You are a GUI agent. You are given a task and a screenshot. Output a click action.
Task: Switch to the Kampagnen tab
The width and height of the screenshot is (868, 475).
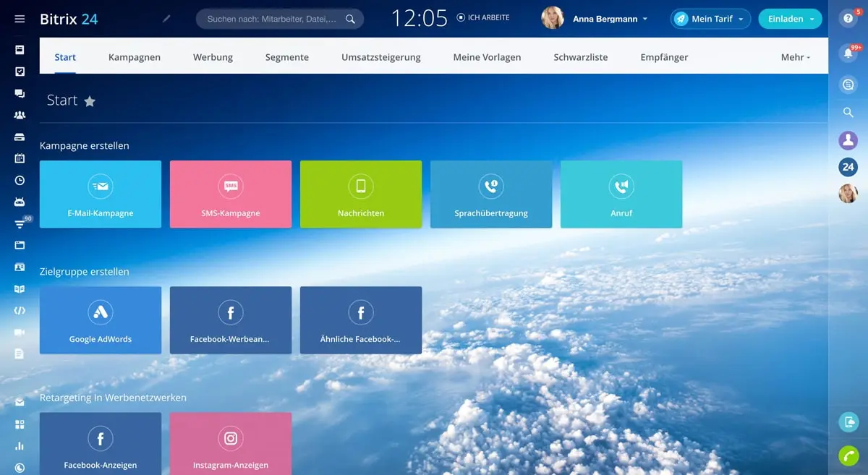pos(135,57)
